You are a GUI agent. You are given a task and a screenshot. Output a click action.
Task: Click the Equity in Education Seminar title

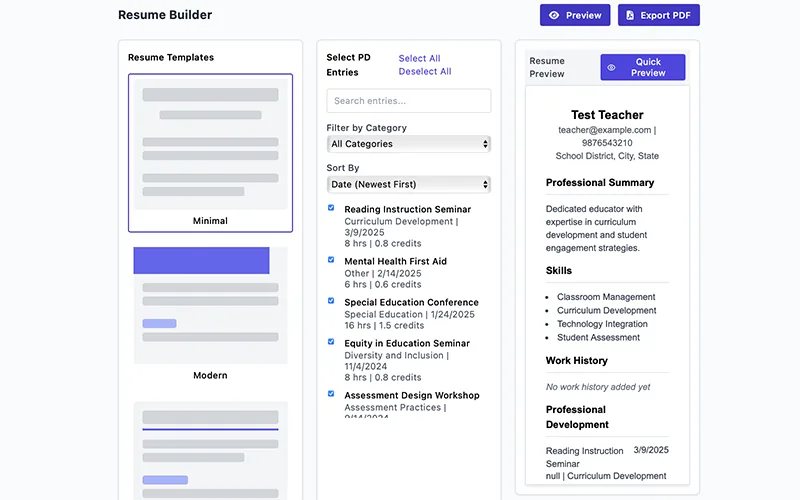(x=407, y=343)
